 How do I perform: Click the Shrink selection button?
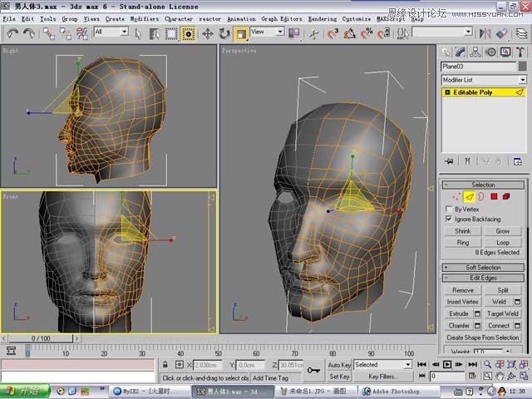[463, 231]
